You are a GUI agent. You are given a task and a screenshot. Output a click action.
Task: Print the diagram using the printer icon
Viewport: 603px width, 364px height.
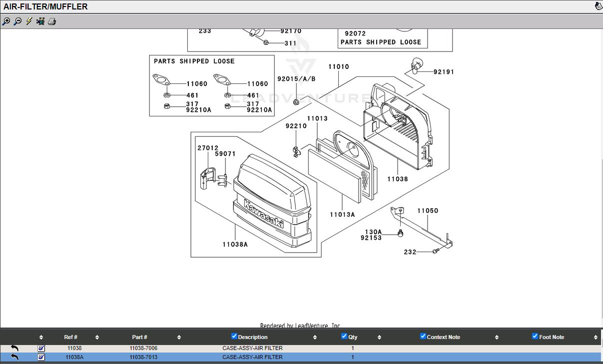52,21
